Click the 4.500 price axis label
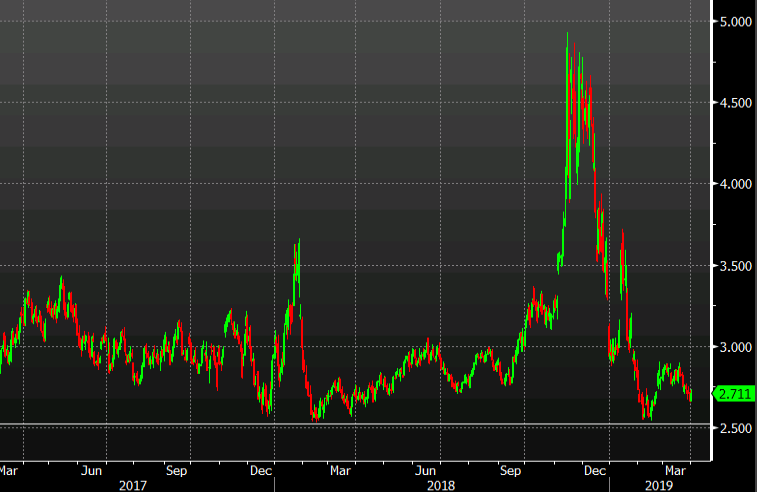757x492 pixels. click(733, 102)
